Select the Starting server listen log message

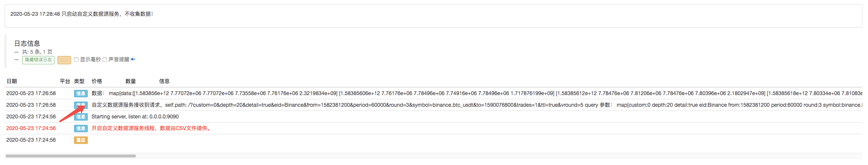pos(135,117)
